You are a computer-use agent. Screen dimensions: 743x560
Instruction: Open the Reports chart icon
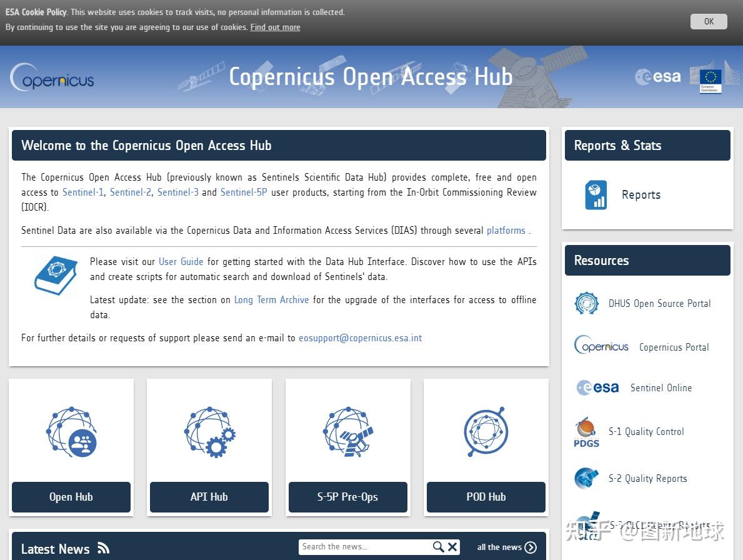click(x=596, y=195)
